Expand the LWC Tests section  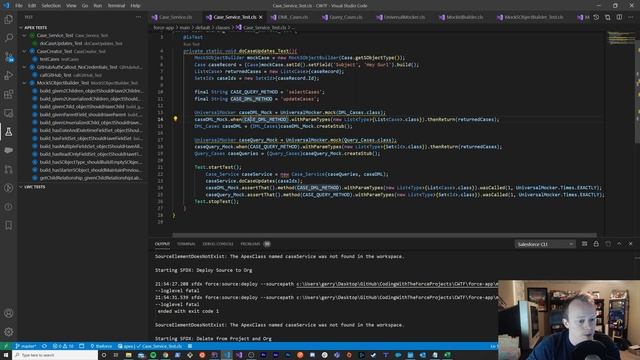click(21, 187)
